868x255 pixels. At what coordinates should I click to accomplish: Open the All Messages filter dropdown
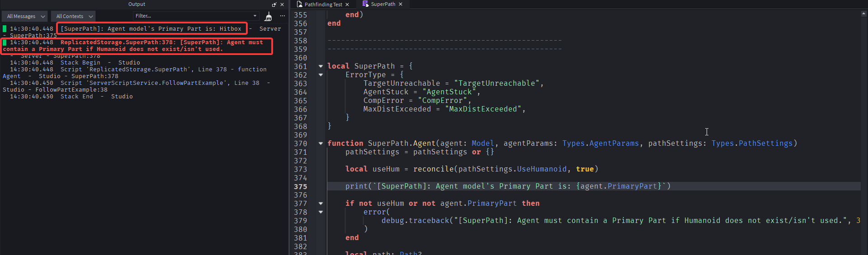(25, 16)
